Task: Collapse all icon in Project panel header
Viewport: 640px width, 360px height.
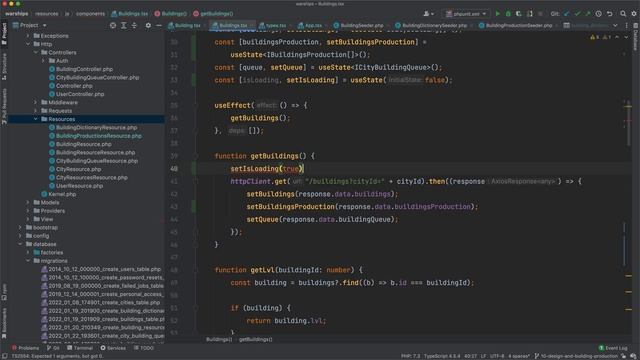Action: 134,25
